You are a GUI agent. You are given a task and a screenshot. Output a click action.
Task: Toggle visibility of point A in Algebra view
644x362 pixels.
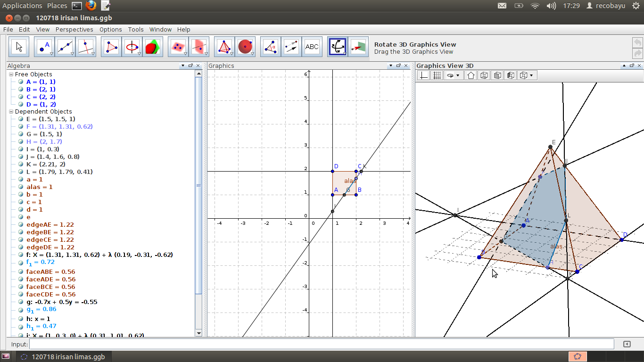(21, 82)
